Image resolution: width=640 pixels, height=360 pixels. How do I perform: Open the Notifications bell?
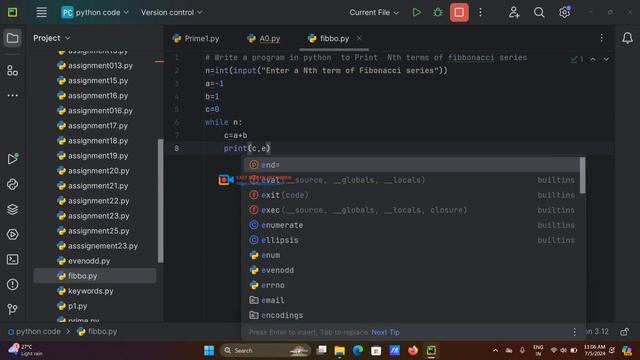pos(627,38)
